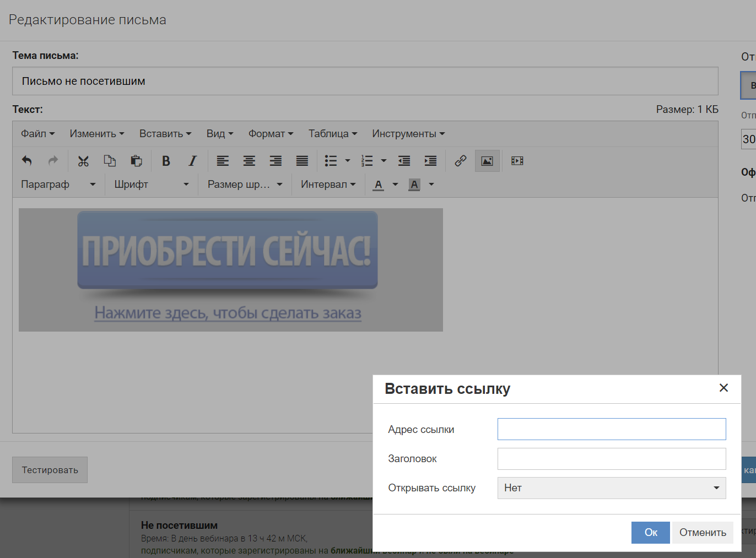756x558 pixels.
Task: Click the Отменить button
Action: pos(703,533)
